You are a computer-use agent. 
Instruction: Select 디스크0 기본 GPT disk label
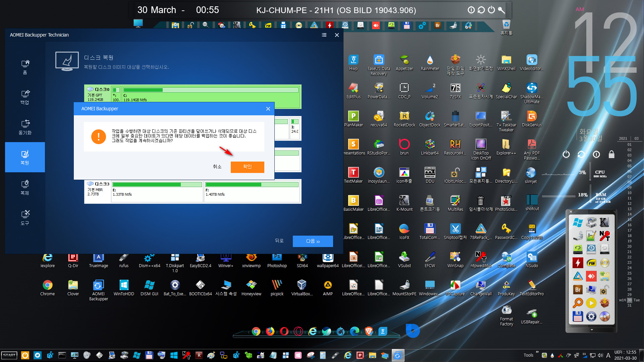pos(98,94)
